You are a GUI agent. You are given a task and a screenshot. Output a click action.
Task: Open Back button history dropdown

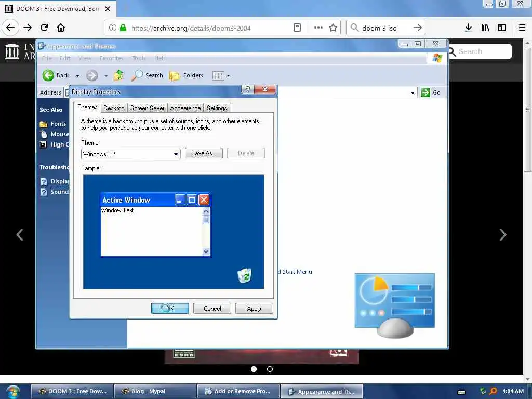point(78,76)
